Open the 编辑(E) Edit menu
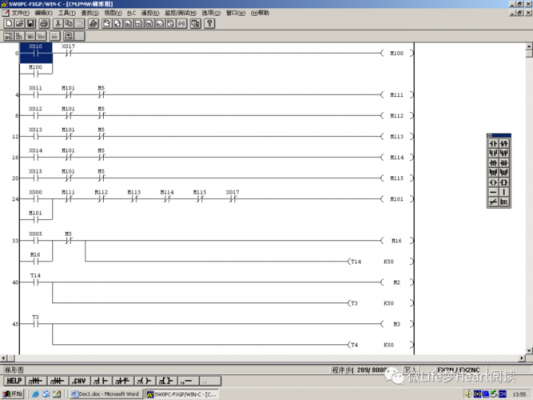 pyautogui.click(x=44, y=13)
